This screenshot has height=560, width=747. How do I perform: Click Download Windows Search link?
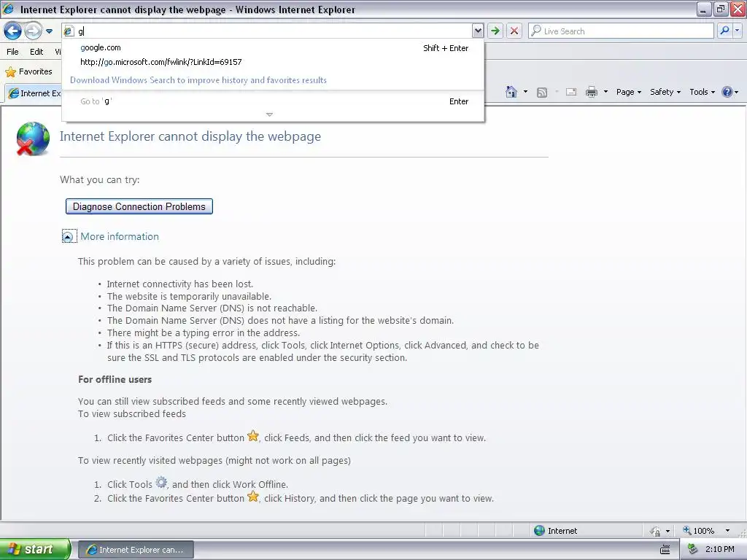[198, 80]
